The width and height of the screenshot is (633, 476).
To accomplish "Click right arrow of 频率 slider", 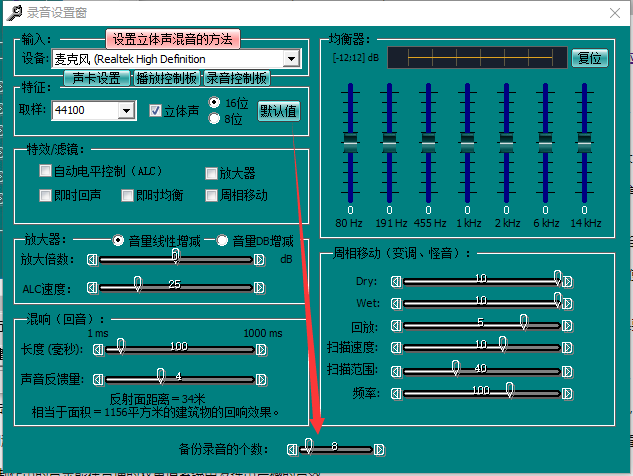I will tap(567, 394).
